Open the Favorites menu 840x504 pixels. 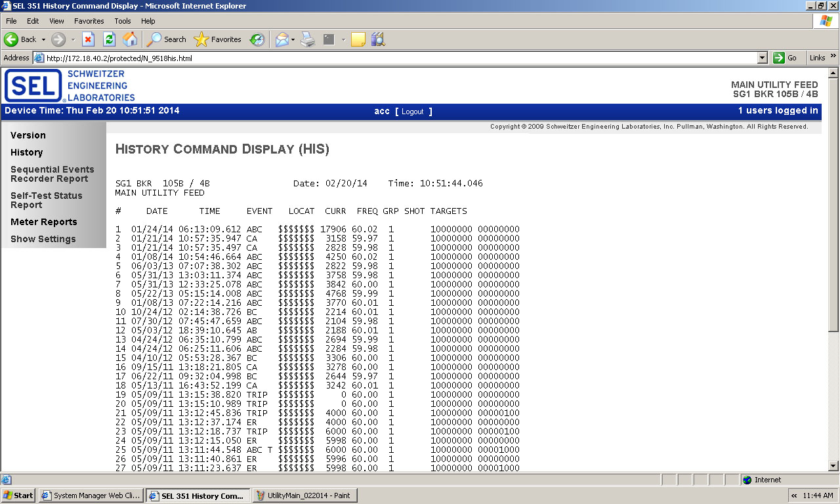tap(89, 21)
